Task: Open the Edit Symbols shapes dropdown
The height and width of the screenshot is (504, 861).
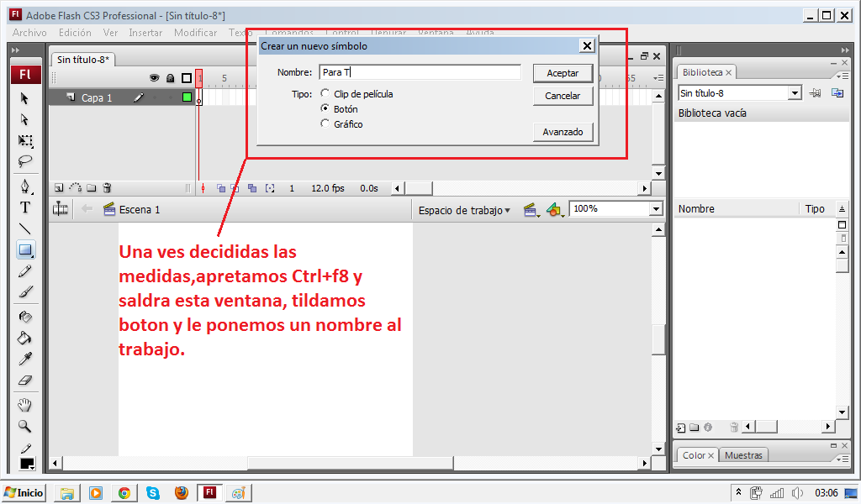Action: pyautogui.click(x=555, y=209)
